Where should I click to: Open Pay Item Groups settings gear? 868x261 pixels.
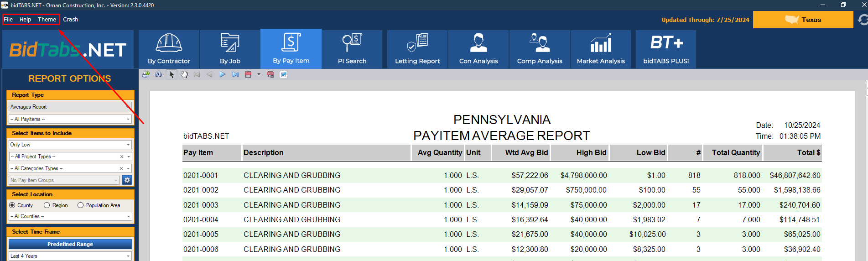tap(127, 180)
